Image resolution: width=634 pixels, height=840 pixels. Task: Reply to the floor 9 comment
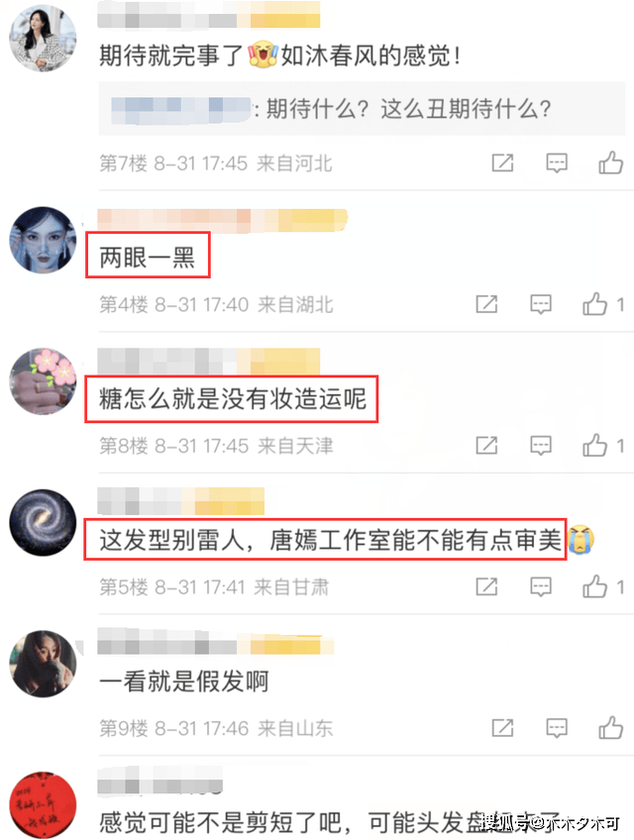(x=557, y=728)
